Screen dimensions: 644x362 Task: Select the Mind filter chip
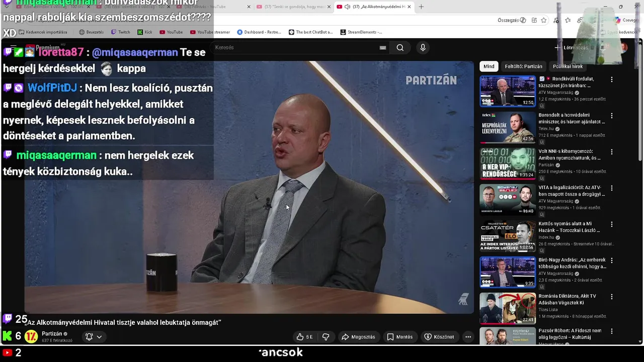click(489, 66)
